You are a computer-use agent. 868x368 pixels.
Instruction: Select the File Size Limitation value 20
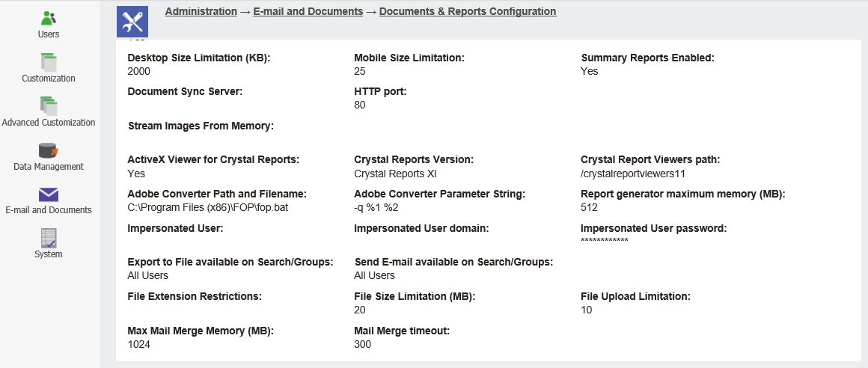tap(360, 310)
